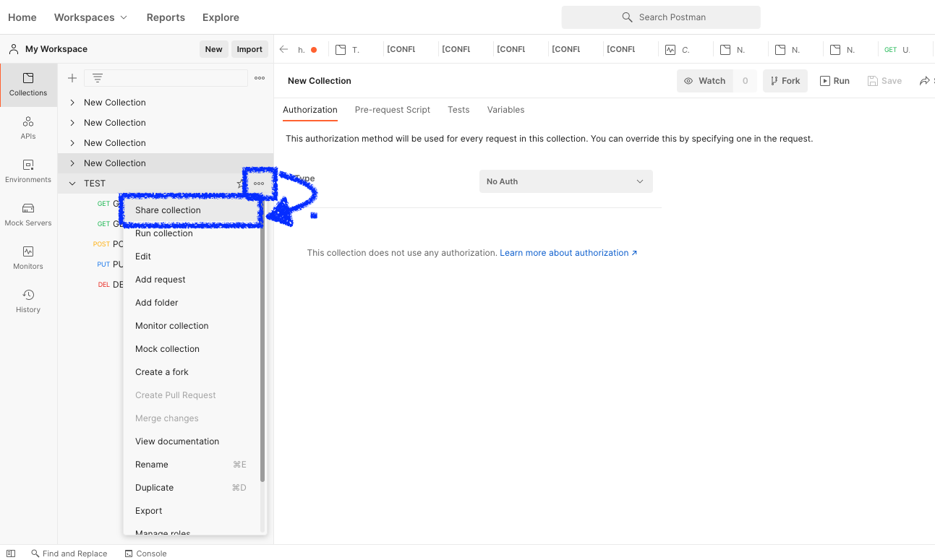Image resolution: width=935 pixels, height=560 pixels.
Task: Click the filter icon in collections search
Action: (x=98, y=78)
